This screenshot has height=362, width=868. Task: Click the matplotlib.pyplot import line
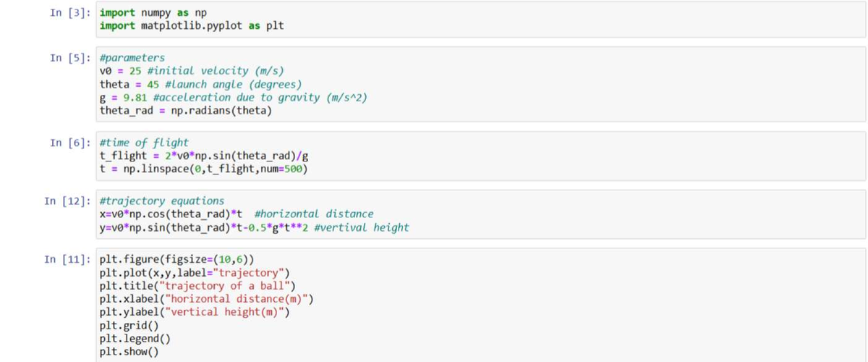click(x=192, y=26)
